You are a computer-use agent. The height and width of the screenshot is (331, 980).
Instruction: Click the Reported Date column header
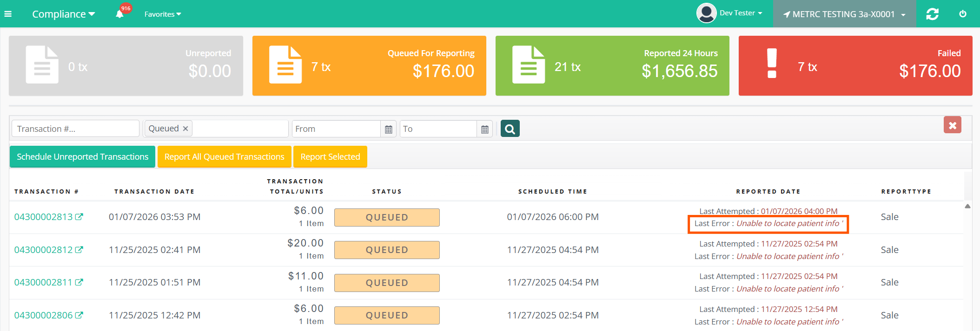(x=768, y=191)
